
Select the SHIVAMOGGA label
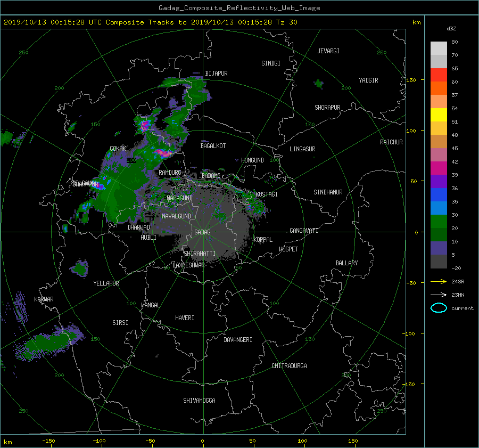click(199, 400)
